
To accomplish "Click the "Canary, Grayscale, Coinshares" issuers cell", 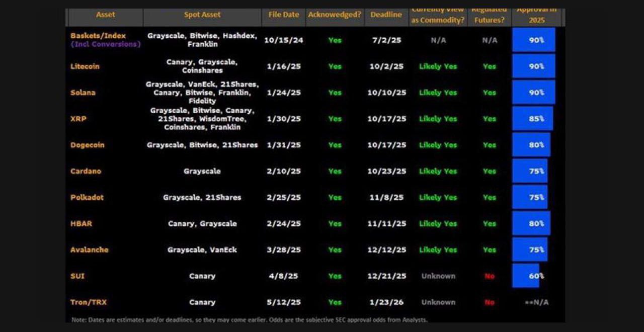I will 202,66.
